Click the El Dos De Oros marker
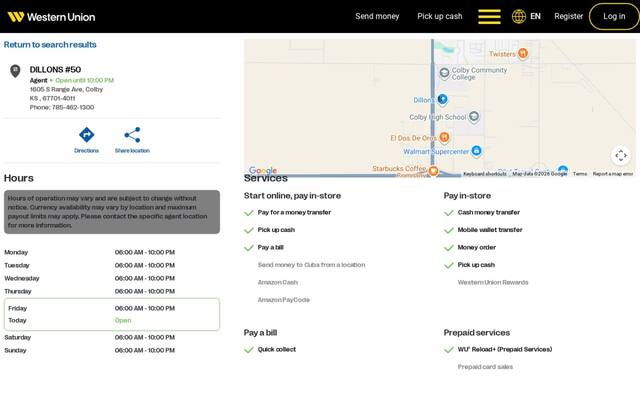The height and width of the screenshot is (400, 640). [444, 138]
